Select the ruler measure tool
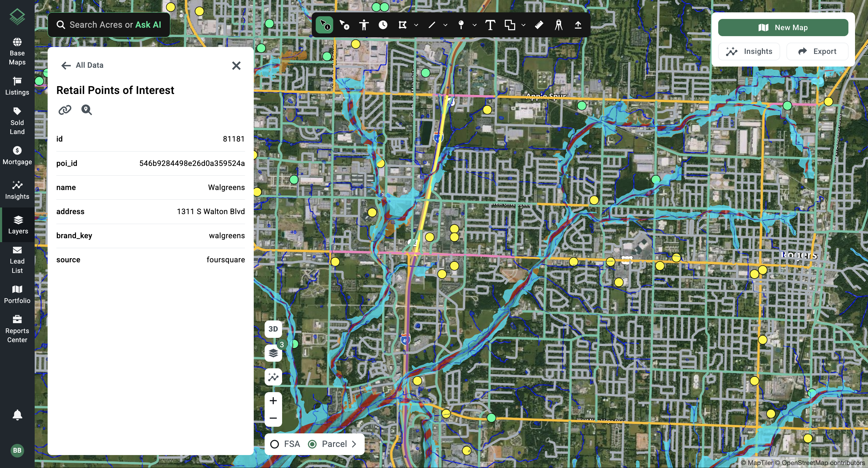Image resolution: width=868 pixels, height=468 pixels. point(539,25)
